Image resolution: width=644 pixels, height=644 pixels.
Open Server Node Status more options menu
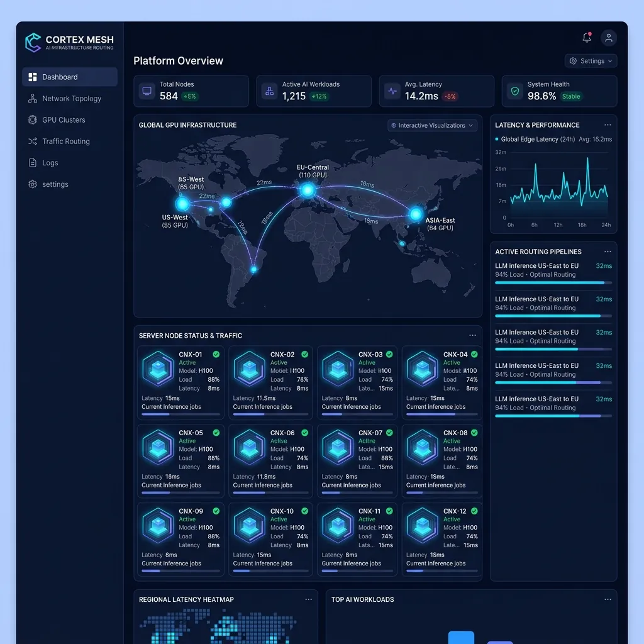pos(473,335)
